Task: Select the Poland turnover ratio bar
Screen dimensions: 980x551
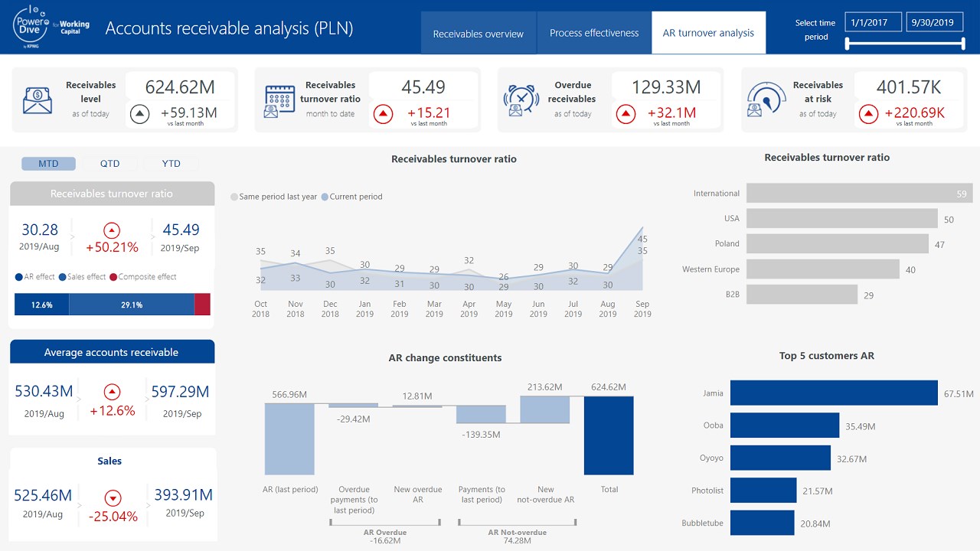Action: pos(838,243)
